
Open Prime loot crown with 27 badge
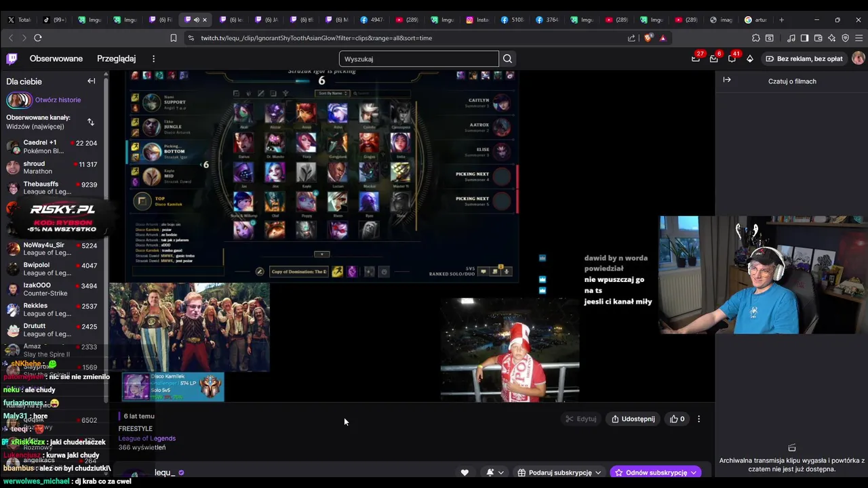point(696,59)
